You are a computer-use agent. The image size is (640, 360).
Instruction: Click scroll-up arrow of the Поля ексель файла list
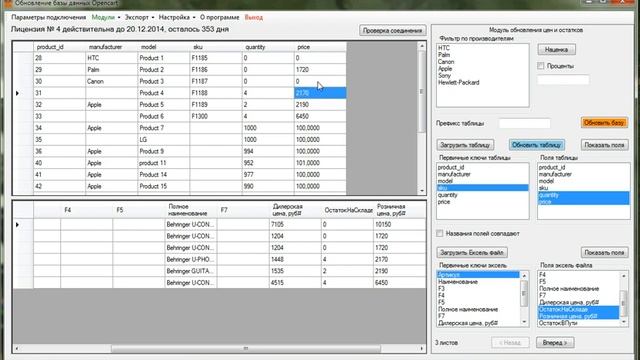pyautogui.click(x=624, y=276)
